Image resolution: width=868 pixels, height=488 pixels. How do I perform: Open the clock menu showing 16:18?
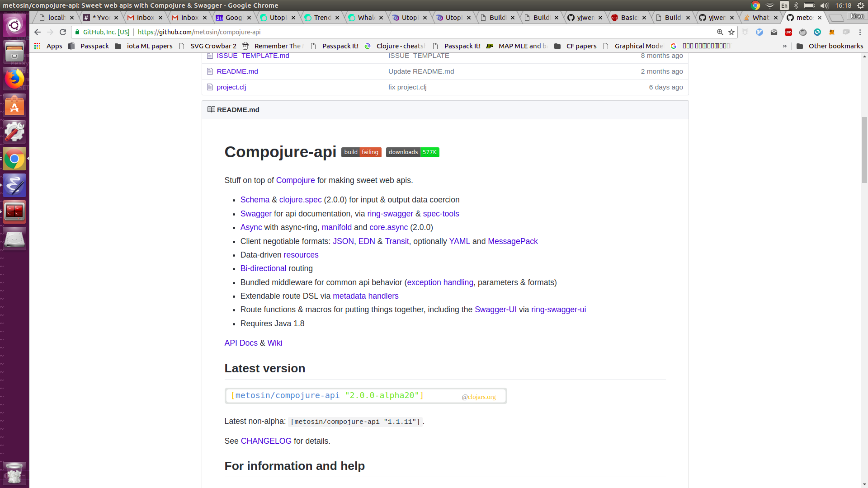[843, 5]
